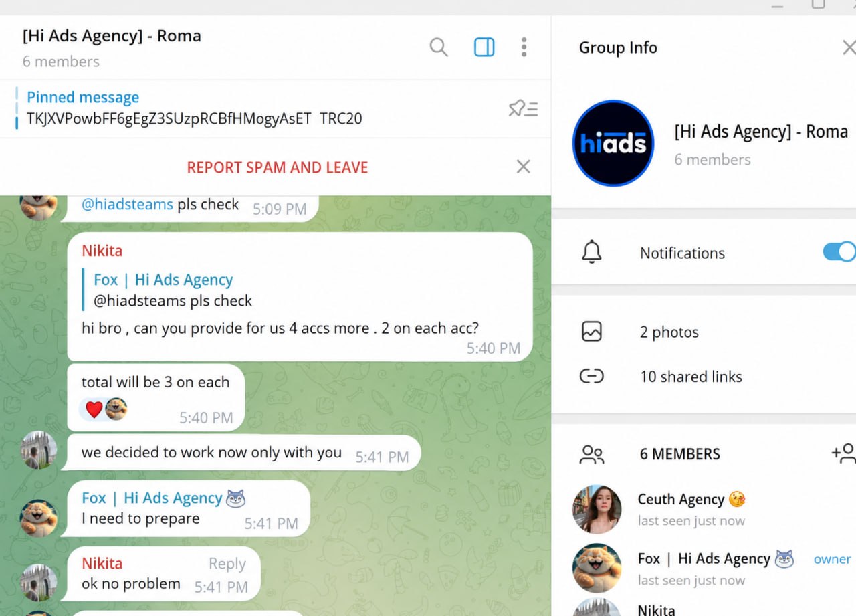Image resolution: width=856 pixels, height=616 pixels.
Task: Click the members icon beside 6 MEMBERS
Action: point(592,454)
